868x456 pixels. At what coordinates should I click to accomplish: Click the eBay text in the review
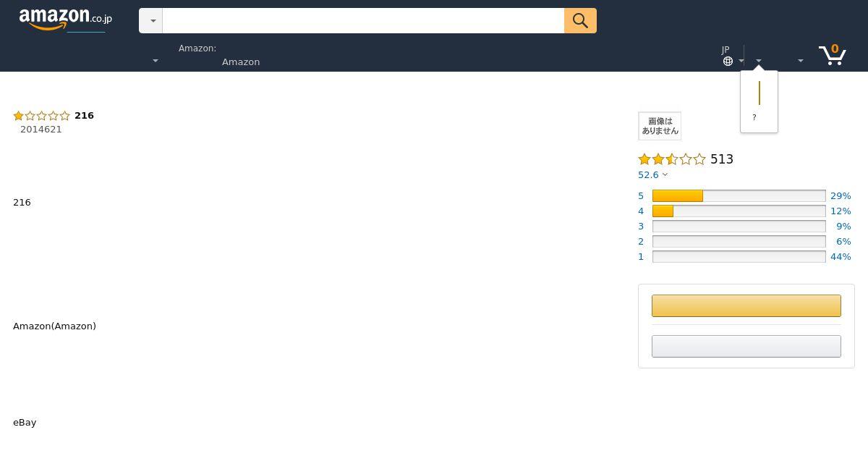tap(25, 423)
